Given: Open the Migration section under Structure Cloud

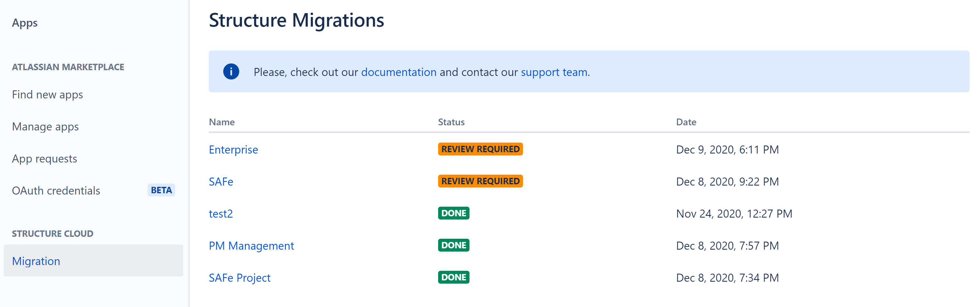Looking at the screenshot, I should pos(36,261).
